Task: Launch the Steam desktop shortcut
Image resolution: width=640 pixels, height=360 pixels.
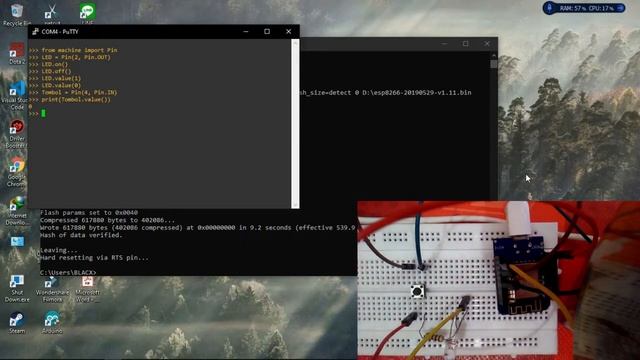Action: [17, 322]
